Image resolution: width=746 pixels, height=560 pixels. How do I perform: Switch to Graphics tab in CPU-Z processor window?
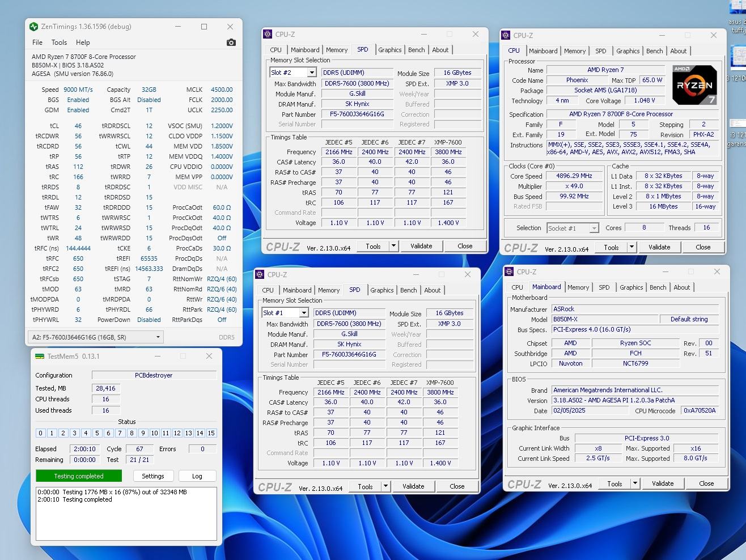tap(628, 51)
